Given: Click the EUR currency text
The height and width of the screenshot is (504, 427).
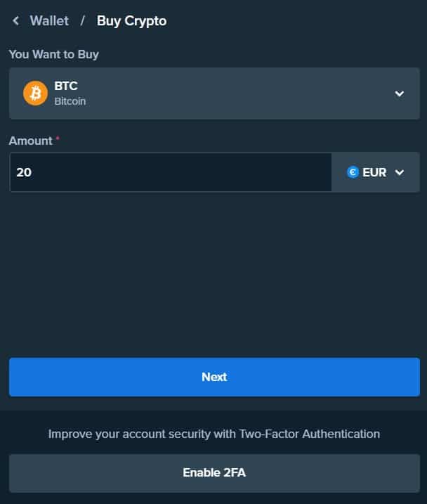Looking at the screenshot, I should coord(374,172).
